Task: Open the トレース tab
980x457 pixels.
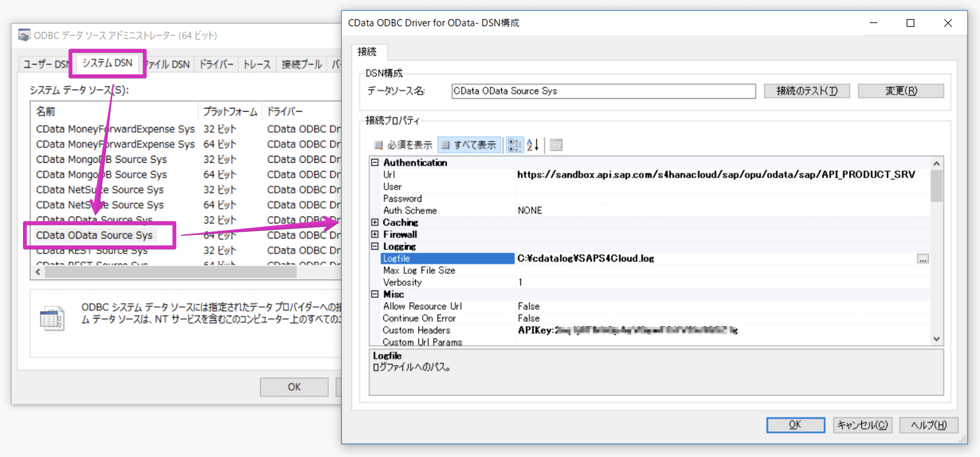Action: pos(257,64)
